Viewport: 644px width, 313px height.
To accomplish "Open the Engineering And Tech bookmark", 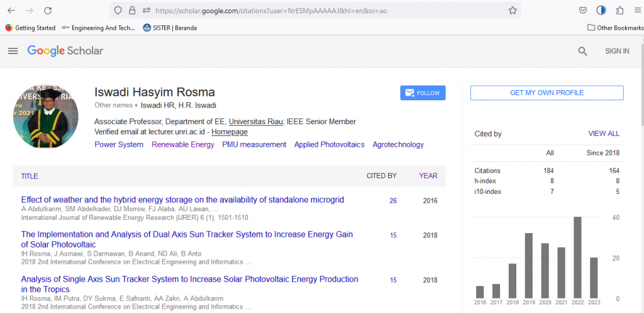I will pyautogui.click(x=98, y=28).
